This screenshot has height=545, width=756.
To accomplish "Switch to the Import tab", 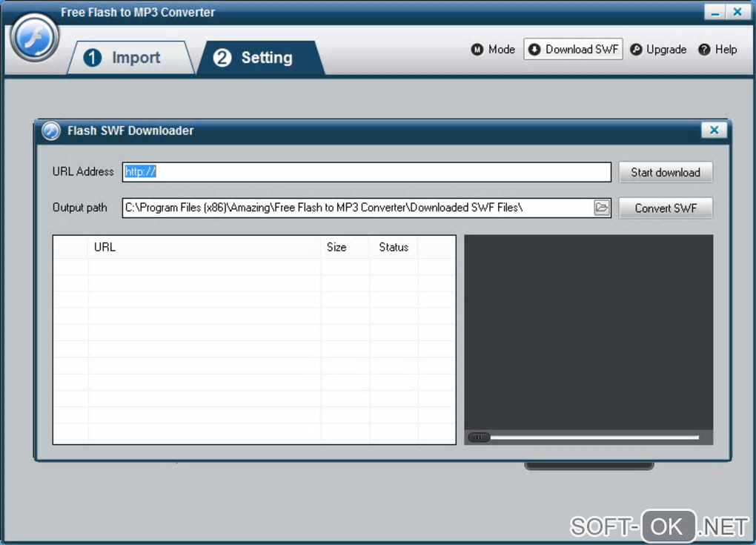I will click(x=130, y=57).
